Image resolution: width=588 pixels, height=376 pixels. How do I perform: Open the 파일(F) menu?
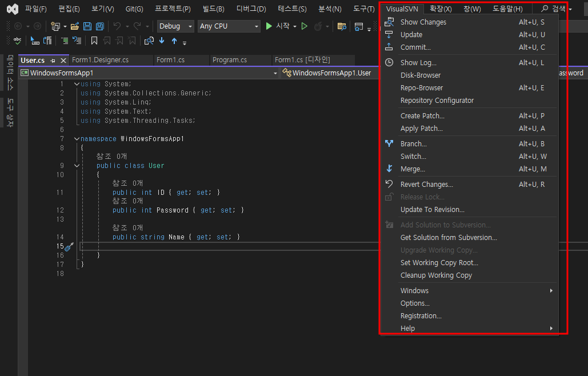coord(36,9)
